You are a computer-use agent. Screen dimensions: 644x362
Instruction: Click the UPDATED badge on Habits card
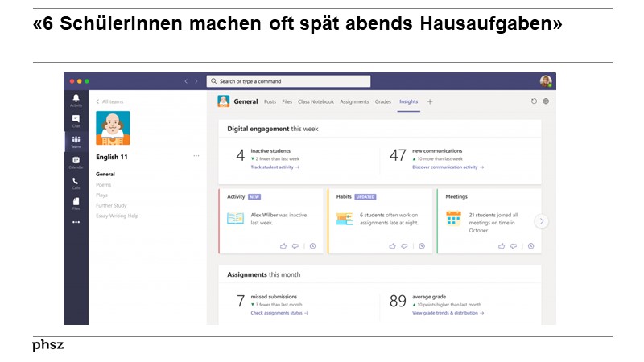(365, 197)
